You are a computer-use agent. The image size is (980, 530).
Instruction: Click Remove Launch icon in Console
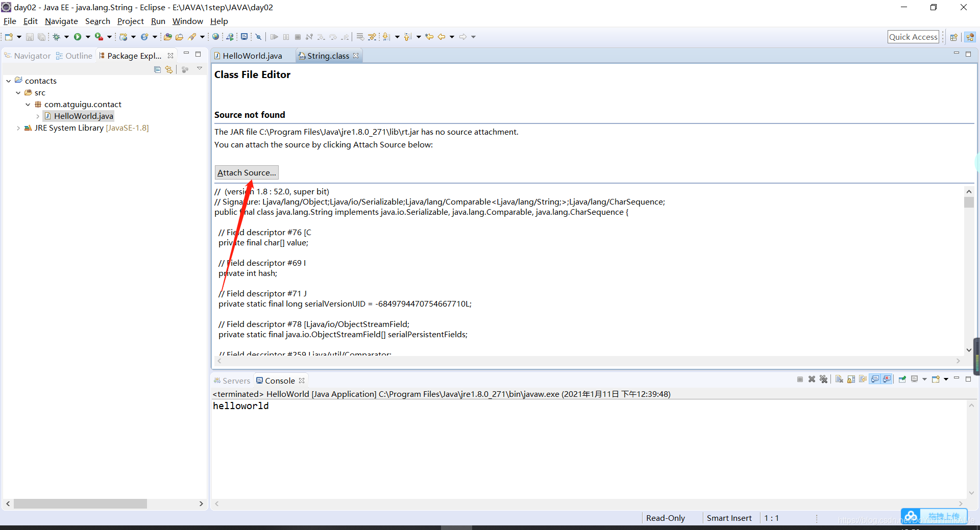[x=812, y=379]
